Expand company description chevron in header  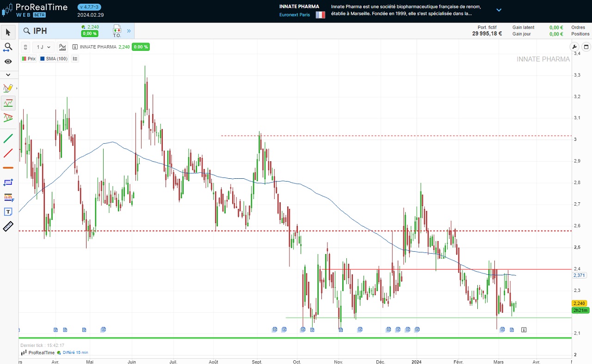(499, 10)
